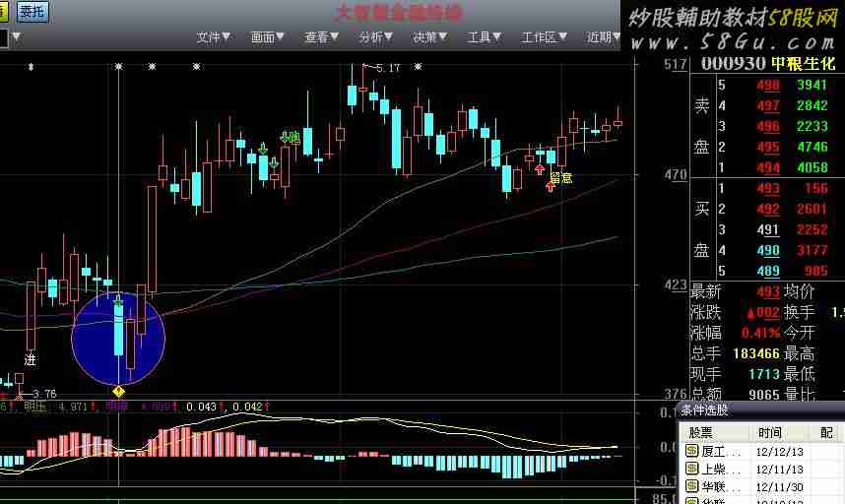The width and height of the screenshot is (845, 504).
Task: Click the 时间 column header
Action: [x=778, y=432]
